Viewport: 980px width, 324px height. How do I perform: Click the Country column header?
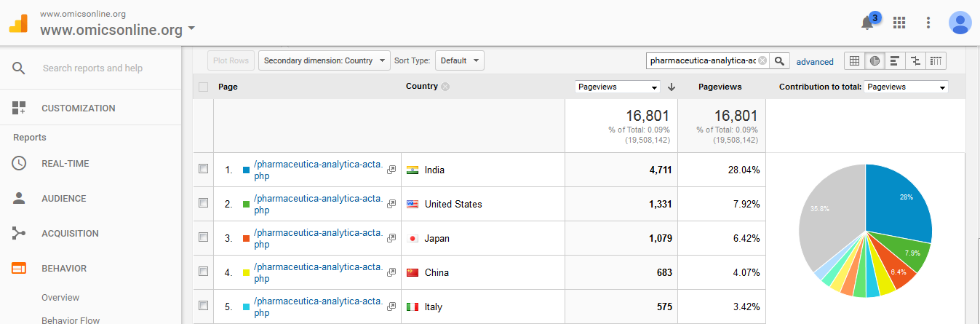(422, 86)
